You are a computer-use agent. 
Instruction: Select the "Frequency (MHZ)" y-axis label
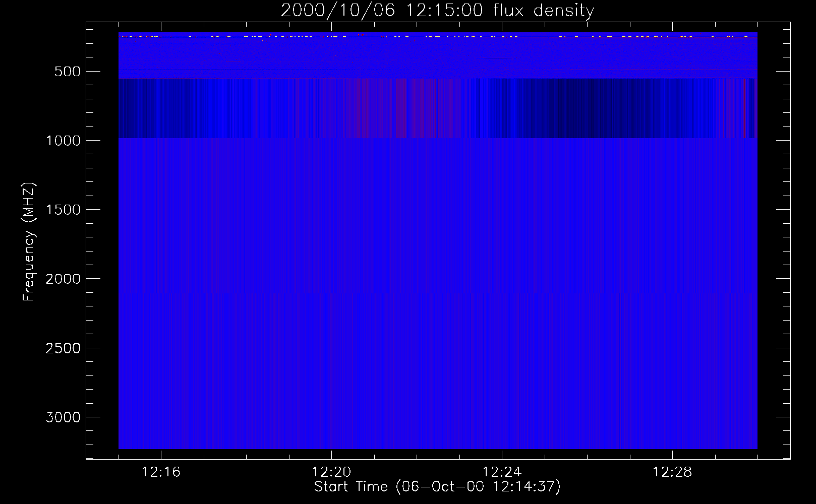pos(29,242)
